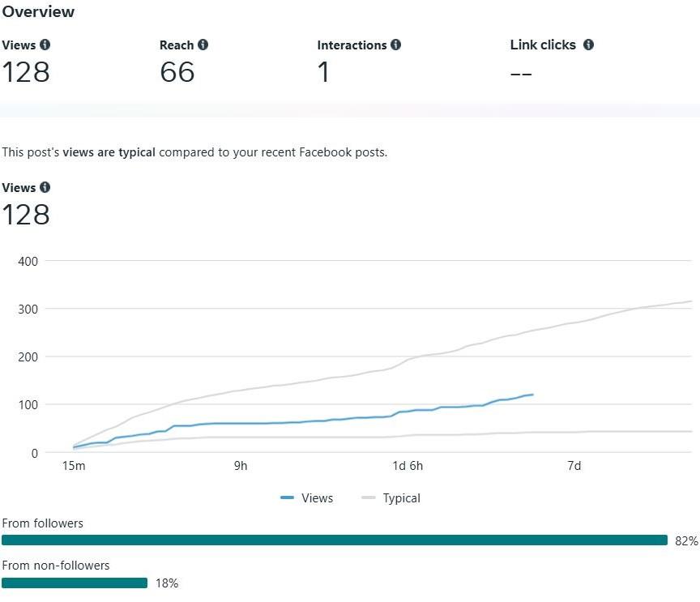Click the info icon beside Link clicks
700x602 pixels.
coord(588,45)
